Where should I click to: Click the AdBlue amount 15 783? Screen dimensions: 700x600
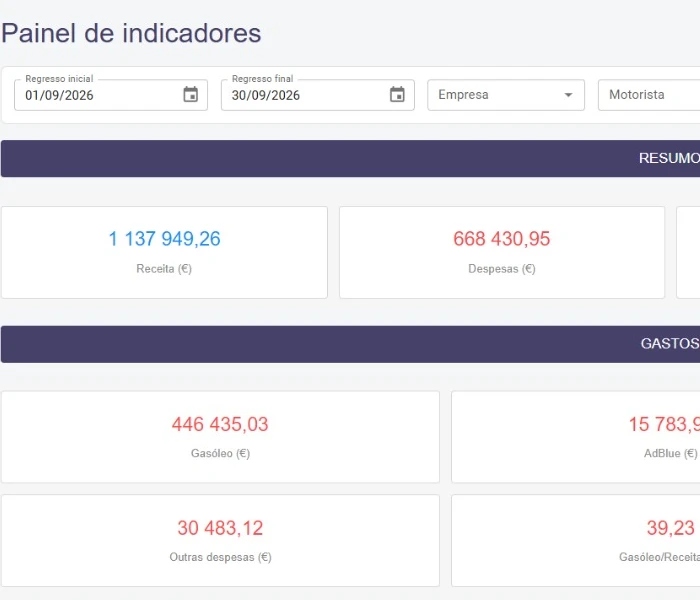(664, 424)
